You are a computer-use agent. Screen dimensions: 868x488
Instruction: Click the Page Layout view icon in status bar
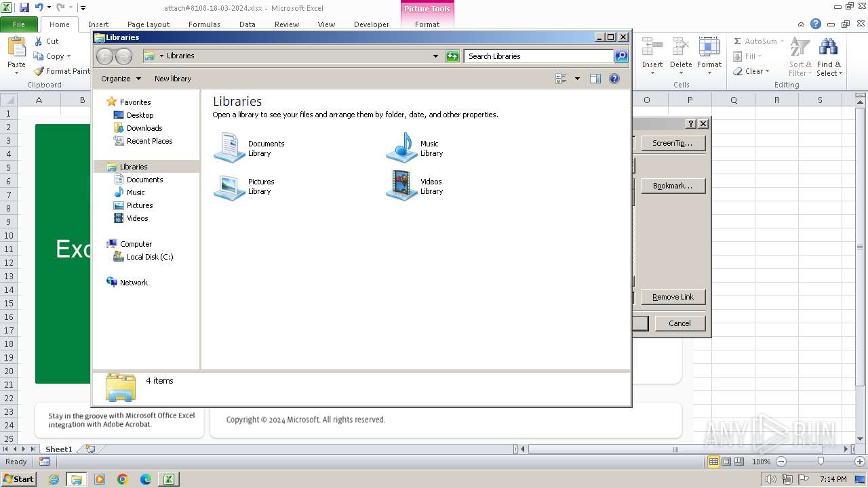[x=726, y=462]
